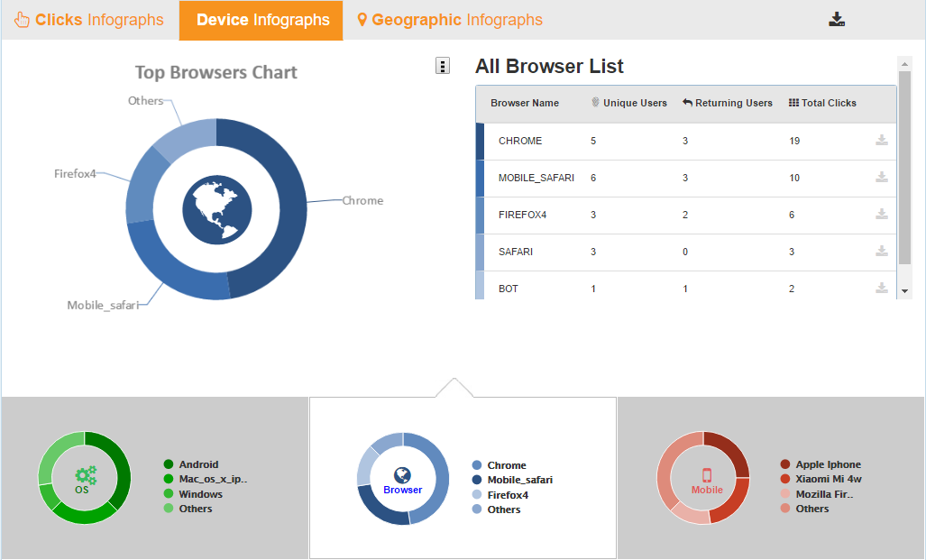The image size is (926, 560).
Task: Click the CHROME browser name cell
Action: click(520, 141)
